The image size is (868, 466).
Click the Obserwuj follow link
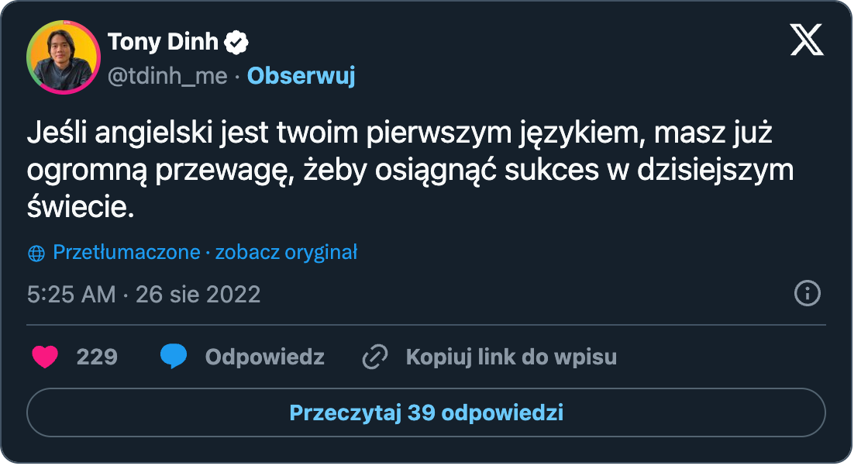(301, 76)
